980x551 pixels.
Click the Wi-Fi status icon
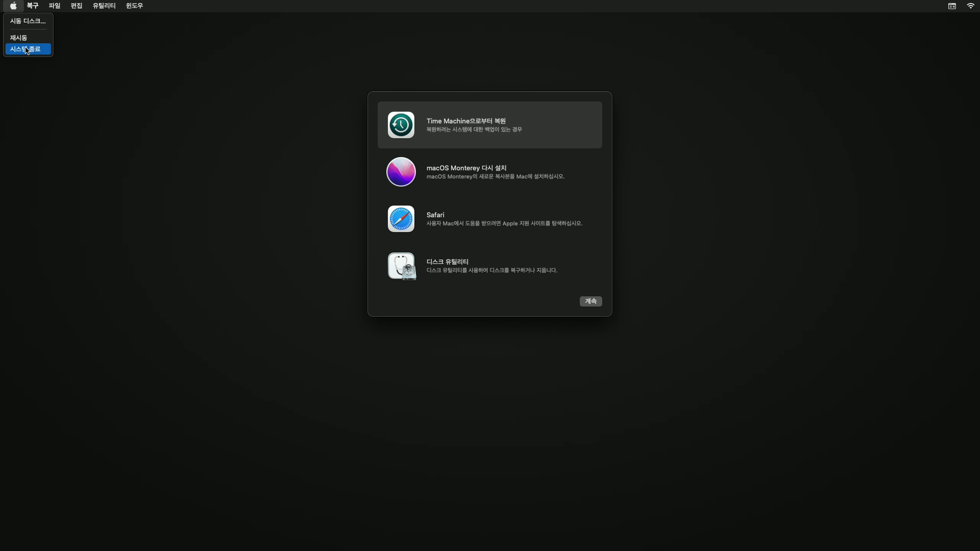click(x=970, y=6)
